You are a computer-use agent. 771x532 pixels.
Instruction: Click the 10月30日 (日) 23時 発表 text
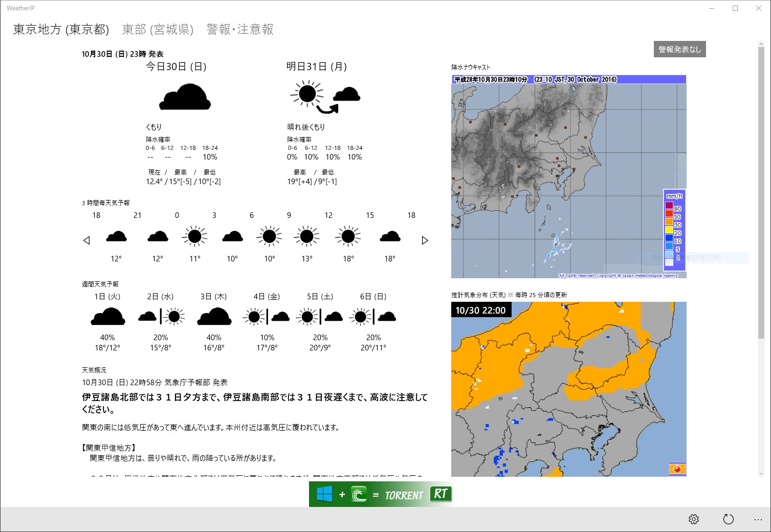123,54
